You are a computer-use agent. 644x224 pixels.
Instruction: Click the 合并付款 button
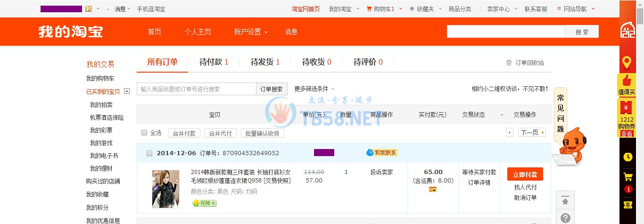click(x=184, y=133)
